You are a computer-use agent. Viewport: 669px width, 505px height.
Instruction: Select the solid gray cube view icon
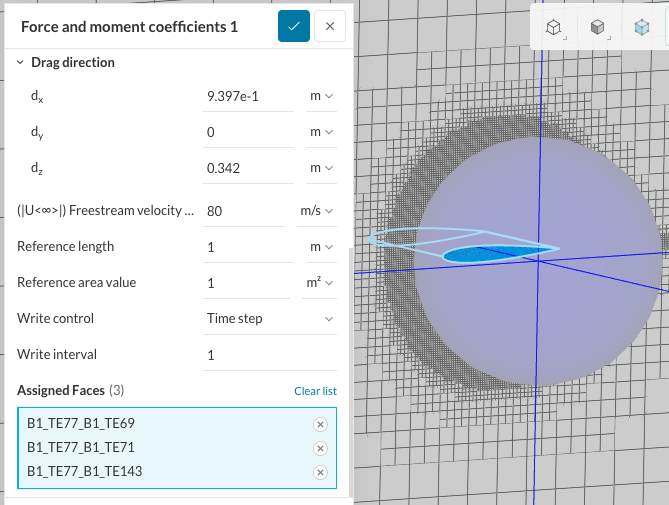pyautogui.click(x=597, y=28)
